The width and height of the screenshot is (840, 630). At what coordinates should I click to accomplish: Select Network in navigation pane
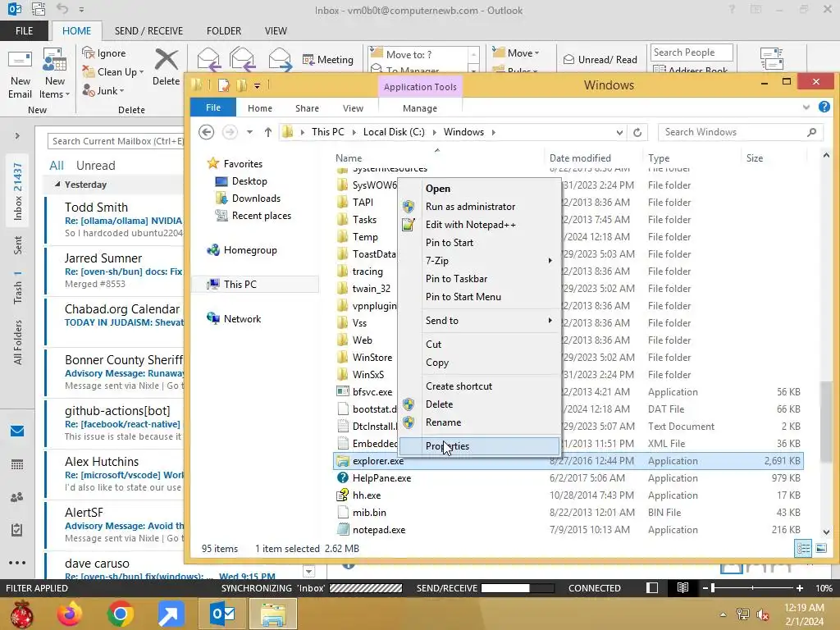click(234, 319)
